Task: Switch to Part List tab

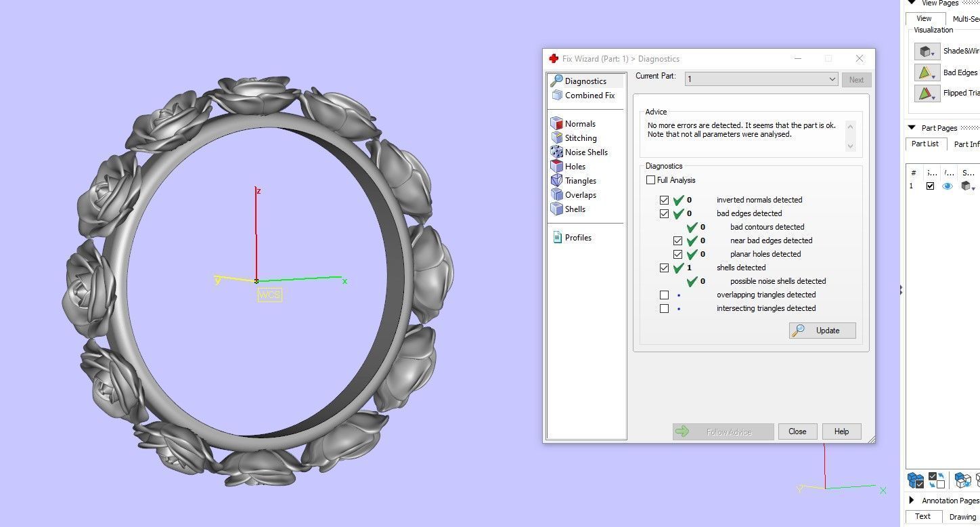Action: click(x=925, y=144)
